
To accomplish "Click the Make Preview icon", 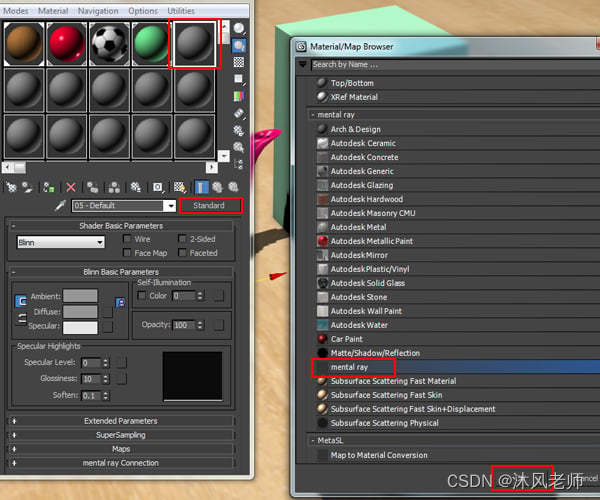I will pos(239,113).
